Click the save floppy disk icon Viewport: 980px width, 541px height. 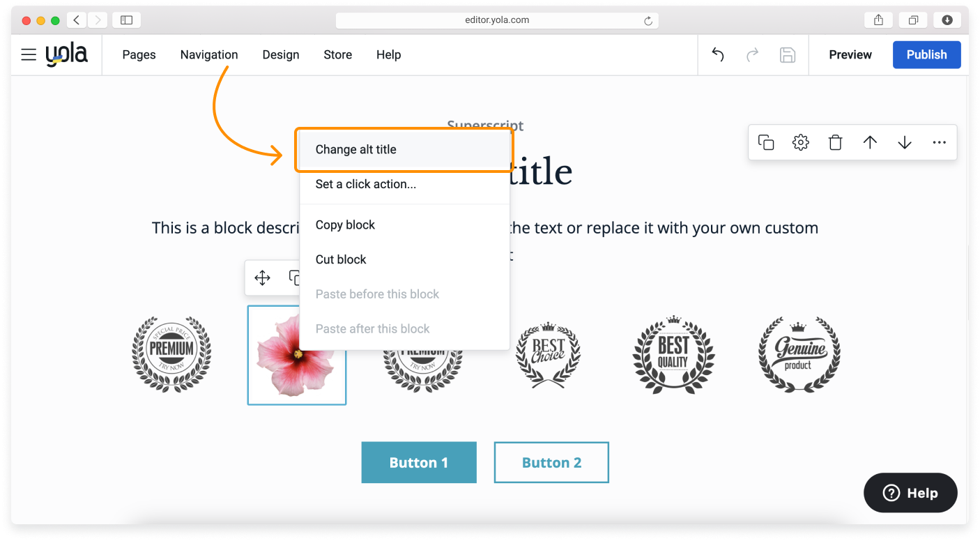pos(788,55)
